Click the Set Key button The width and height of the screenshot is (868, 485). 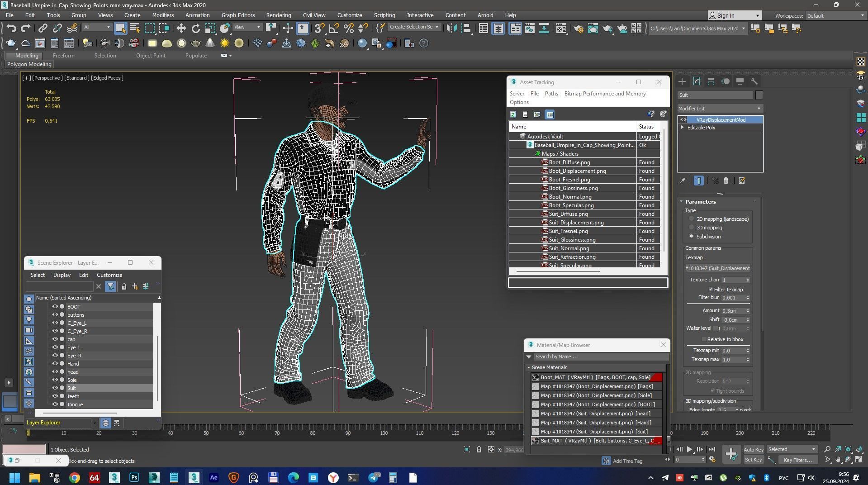pyautogui.click(x=754, y=460)
